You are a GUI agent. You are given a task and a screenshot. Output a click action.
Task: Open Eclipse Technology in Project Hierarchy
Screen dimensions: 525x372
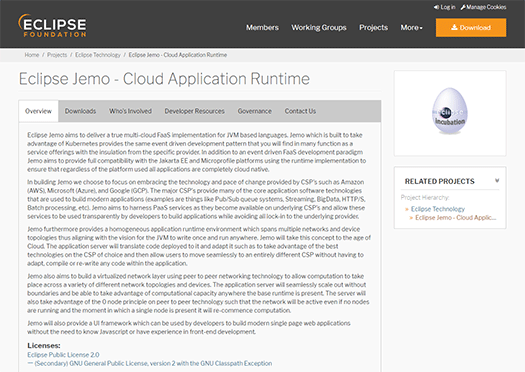(438, 209)
